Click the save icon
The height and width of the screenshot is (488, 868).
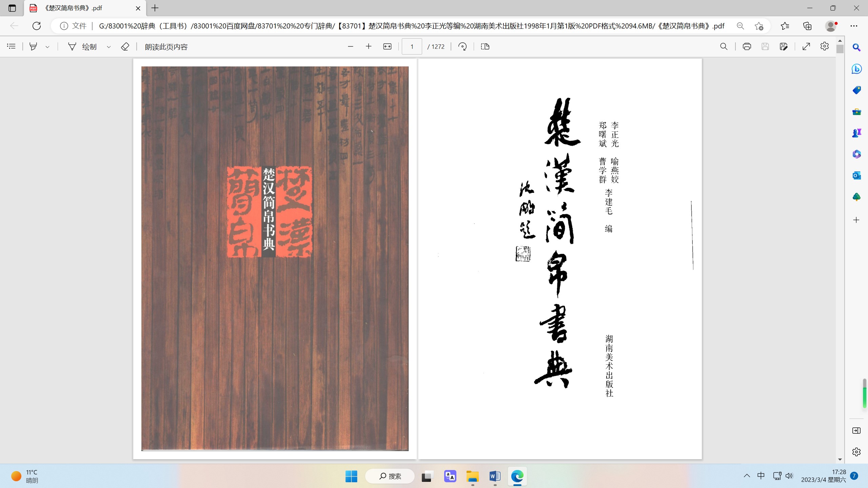point(765,46)
